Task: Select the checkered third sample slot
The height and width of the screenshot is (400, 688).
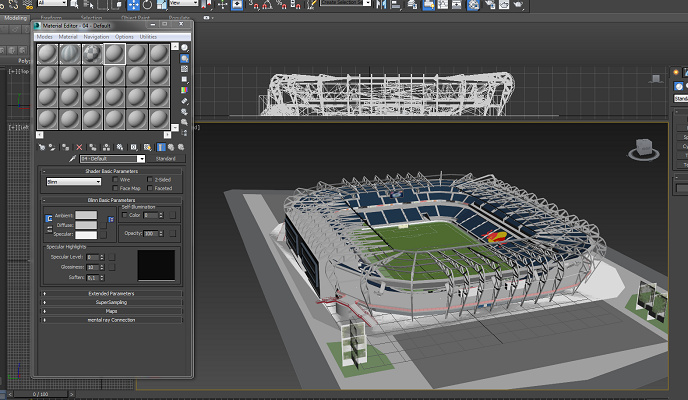Action: click(x=92, y=54)
